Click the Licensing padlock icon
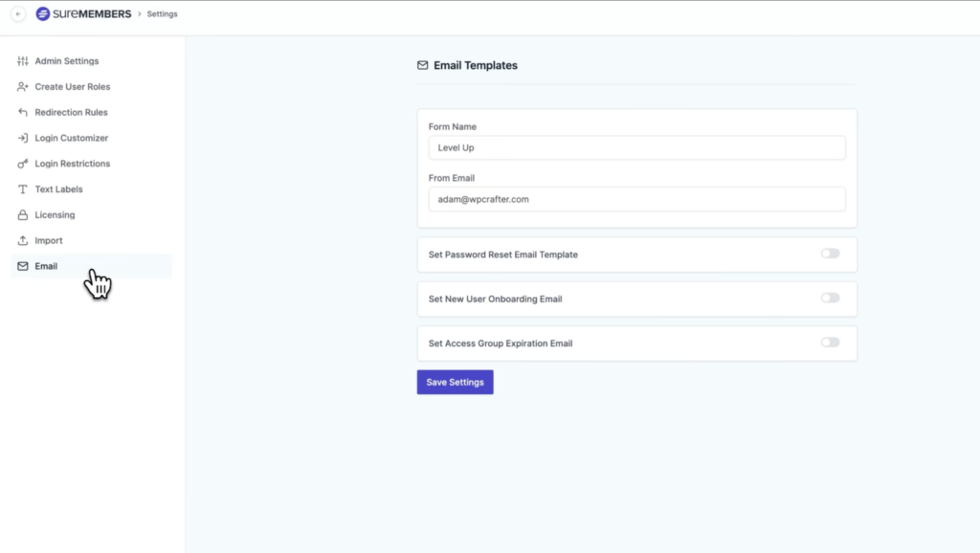The image size is (980, 553). pos(22,215)
